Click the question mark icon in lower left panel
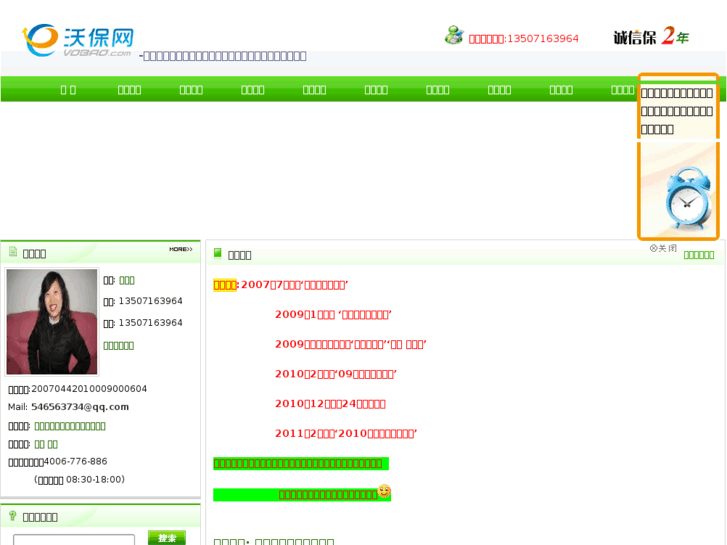727x545 pixels. (x=13, y=515)
